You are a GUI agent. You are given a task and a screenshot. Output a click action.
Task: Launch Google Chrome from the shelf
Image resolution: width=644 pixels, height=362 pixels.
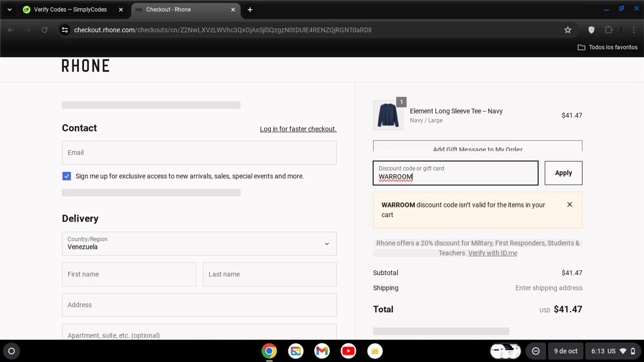(x=269, y=351)
